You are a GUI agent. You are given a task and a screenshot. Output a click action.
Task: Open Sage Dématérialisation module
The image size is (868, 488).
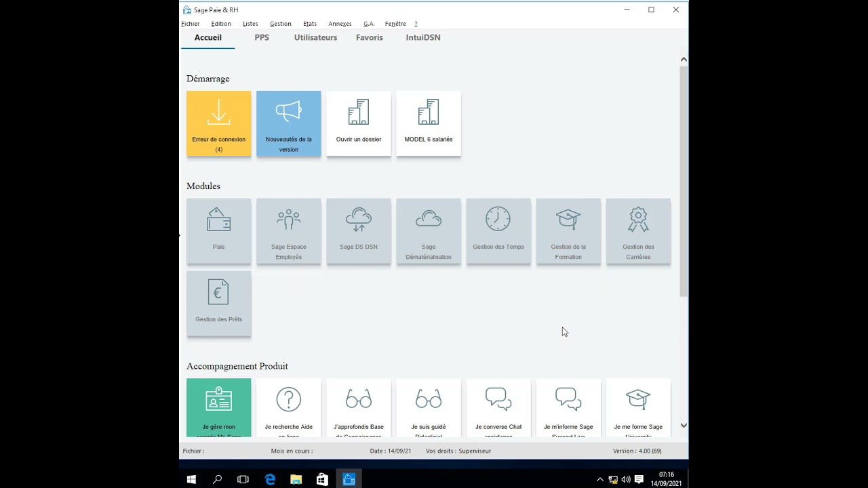pos(428,230)
